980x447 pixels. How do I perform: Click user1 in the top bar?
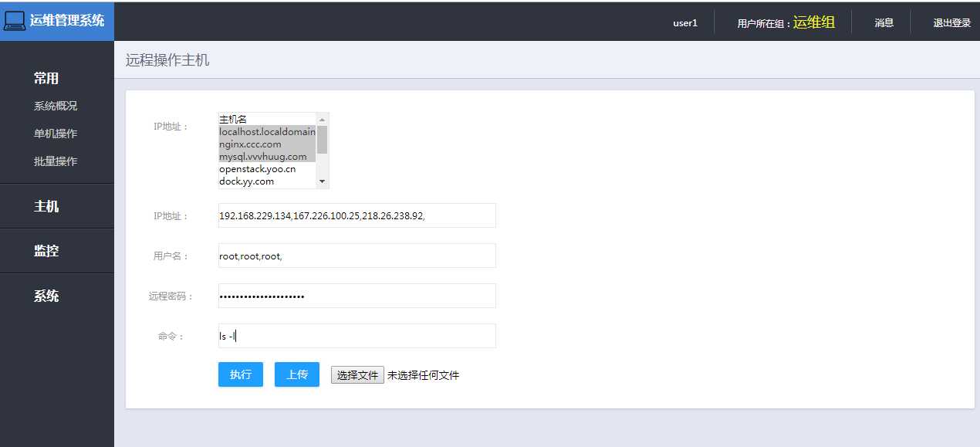685,23
